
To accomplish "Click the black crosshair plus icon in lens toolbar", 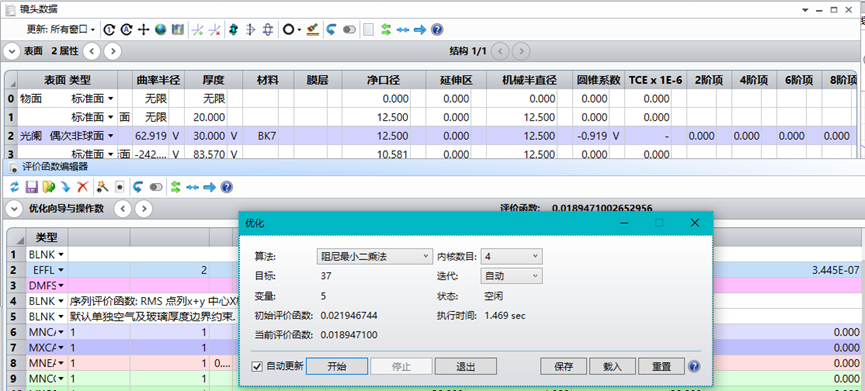I will pos(143,30).
